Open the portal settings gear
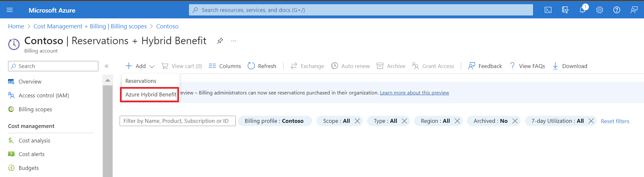This screenshot has width=644, height=177. [x=599, y=10]
